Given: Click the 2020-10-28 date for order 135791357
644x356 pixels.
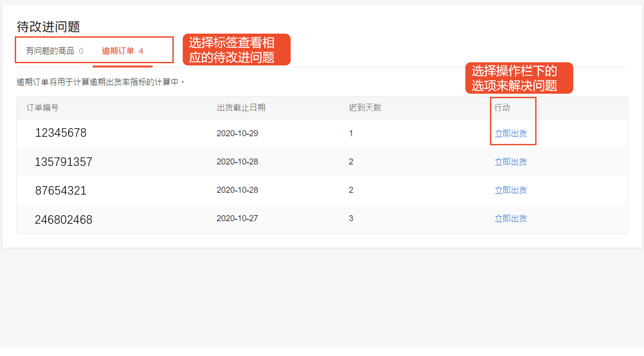Looking at the screenshot, I should coord(237,162).
